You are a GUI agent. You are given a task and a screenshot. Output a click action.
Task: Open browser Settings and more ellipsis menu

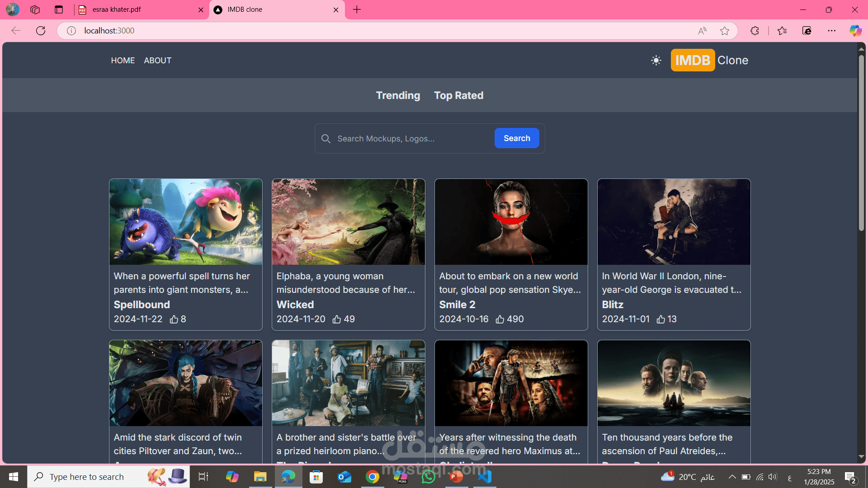831,31
